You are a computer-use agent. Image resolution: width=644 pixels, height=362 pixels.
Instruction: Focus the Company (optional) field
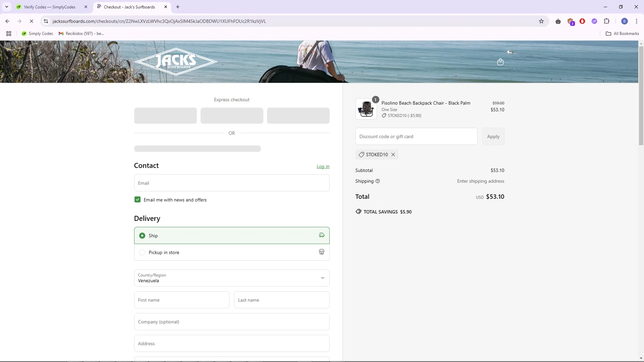point(232,322)
